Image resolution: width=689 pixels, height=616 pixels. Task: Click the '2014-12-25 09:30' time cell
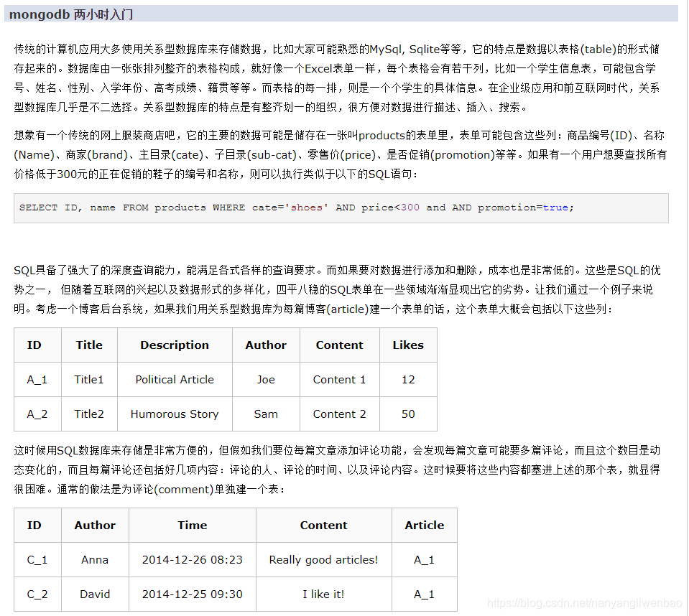coord(193,594)
